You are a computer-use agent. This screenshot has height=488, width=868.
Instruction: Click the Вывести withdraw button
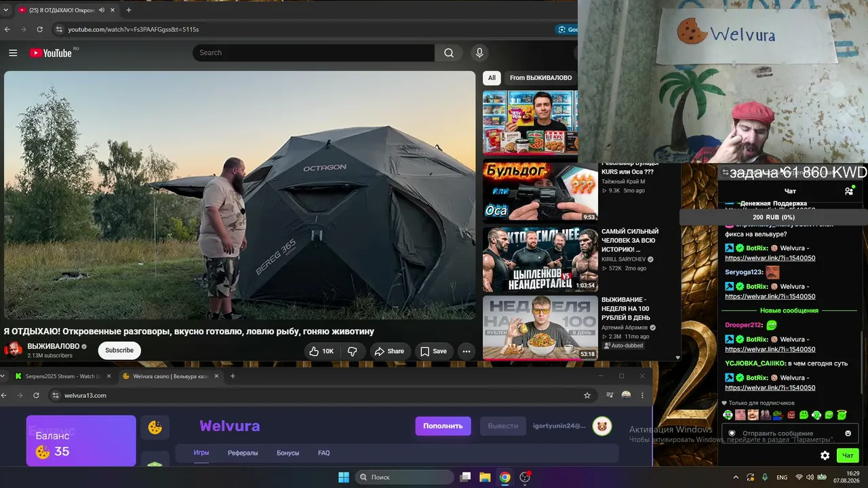(x=503, y=426)
